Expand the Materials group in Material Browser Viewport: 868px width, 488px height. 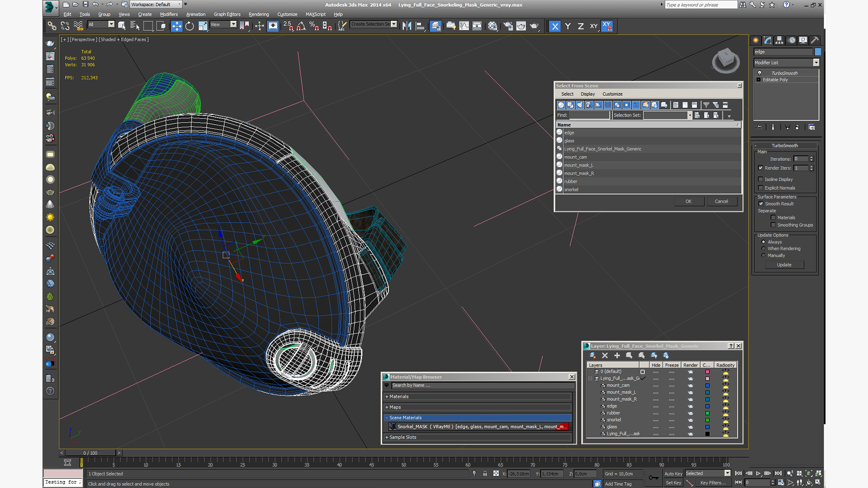pyautogui.click(x=478, y=397)
